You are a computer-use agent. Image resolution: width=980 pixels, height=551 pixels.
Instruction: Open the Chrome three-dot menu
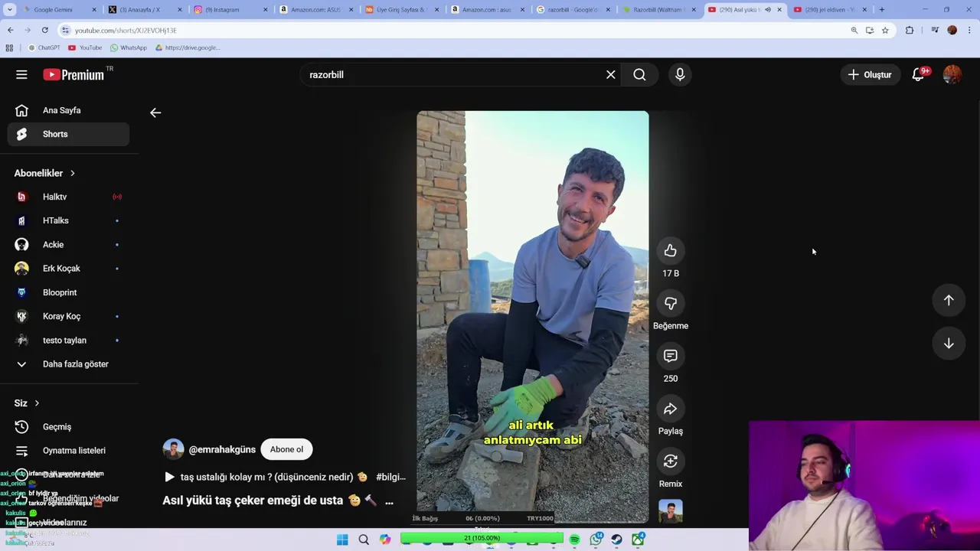pyautogui.click(x=969, y=31)
